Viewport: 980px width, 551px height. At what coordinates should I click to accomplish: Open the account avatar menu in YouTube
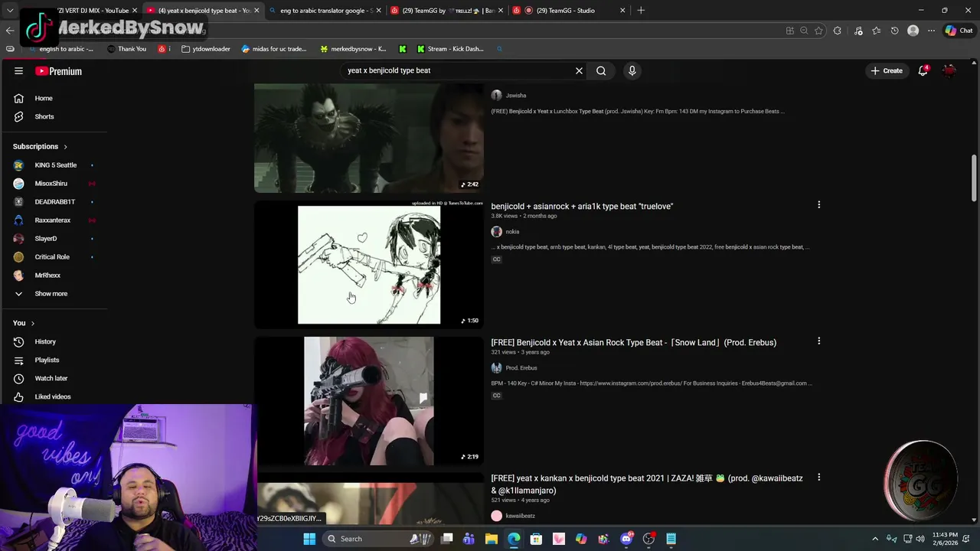[949, 70]
